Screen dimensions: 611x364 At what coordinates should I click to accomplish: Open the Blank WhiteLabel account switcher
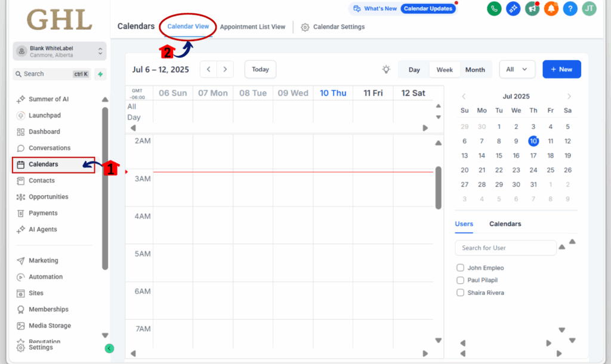click(60, 51)
